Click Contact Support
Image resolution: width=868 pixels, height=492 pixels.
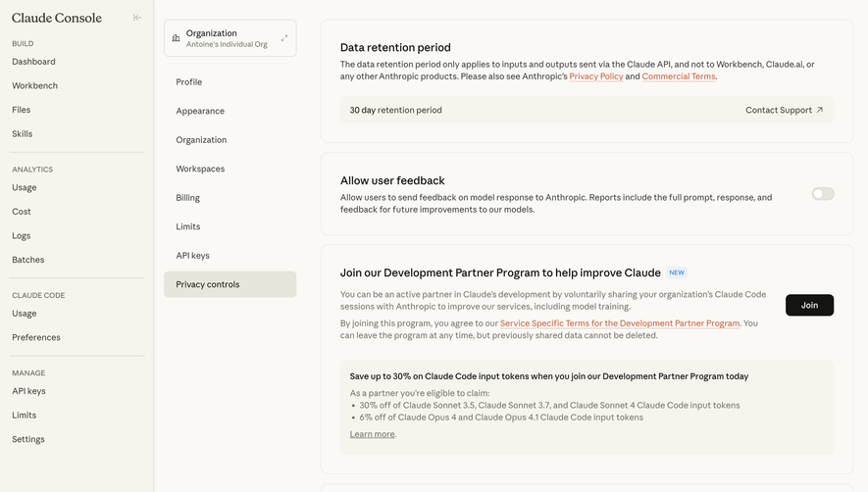click(x=784, y=110)
